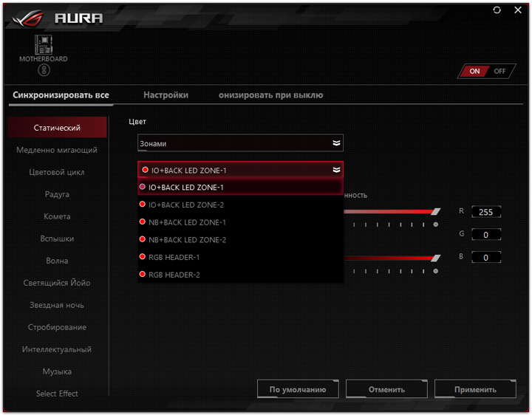
Task: Click the ROG logo icon
Action: click(28, 18)
